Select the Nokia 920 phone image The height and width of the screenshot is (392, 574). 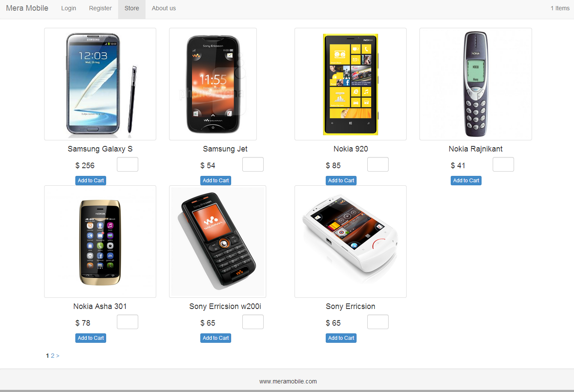coord(351,84)
